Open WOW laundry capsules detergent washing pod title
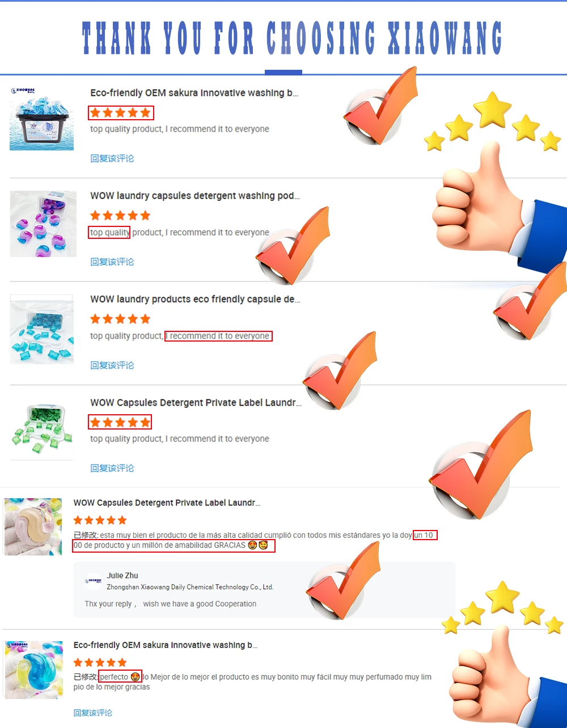Viewport: 567px width, 728px height. (195, 196)
